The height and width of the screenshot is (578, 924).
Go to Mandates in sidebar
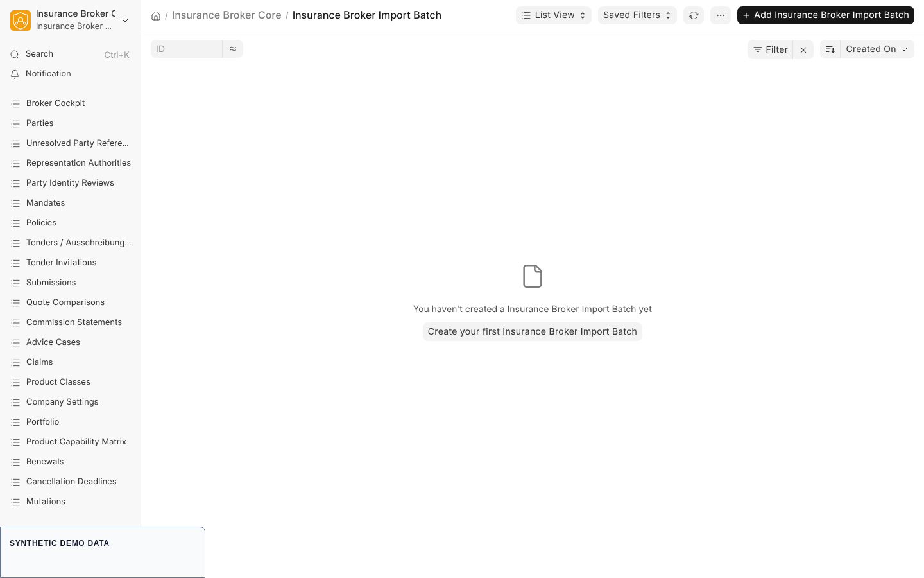pyautogui.click(x=70, y=203)
